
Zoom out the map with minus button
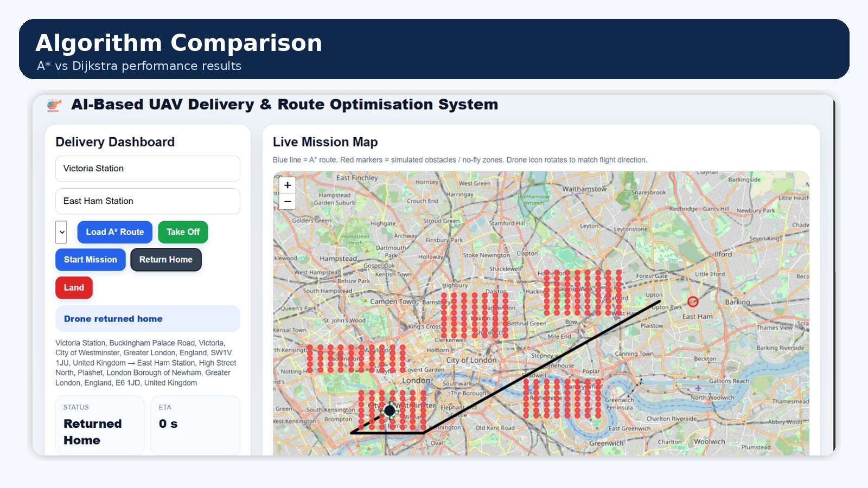tap(288, 201)
